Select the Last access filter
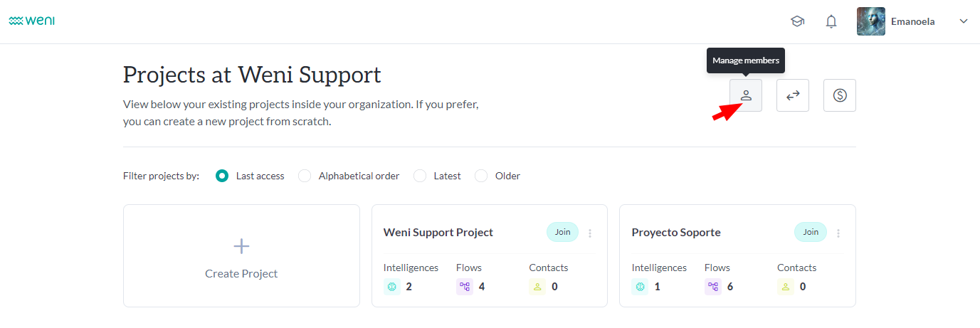 [x=222, y=176]
